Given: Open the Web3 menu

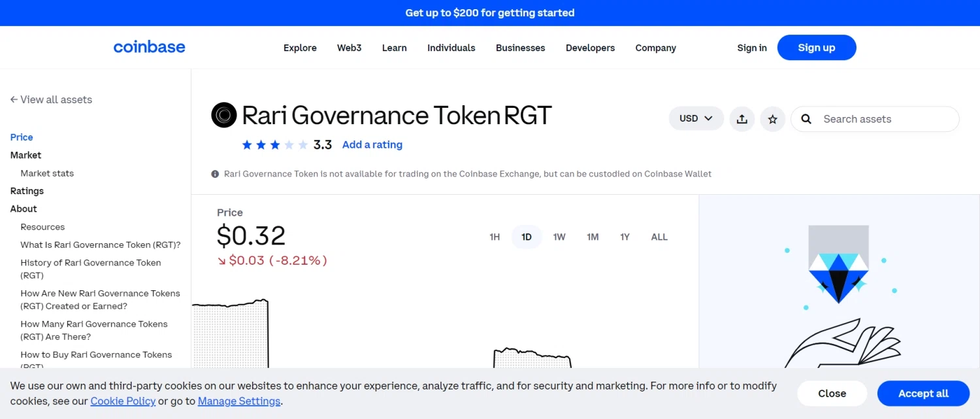Looking at the screenshot, I should (x=349, y=48).
